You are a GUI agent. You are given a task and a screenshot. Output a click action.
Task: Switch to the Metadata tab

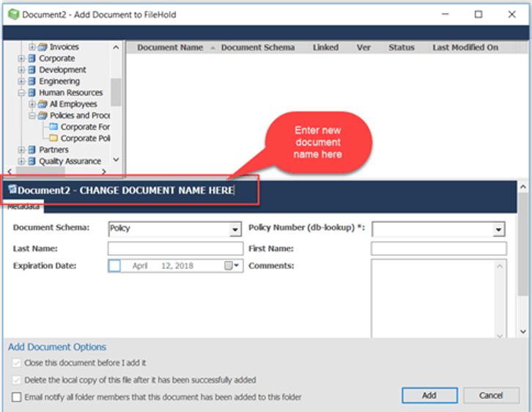pos(23,207)
